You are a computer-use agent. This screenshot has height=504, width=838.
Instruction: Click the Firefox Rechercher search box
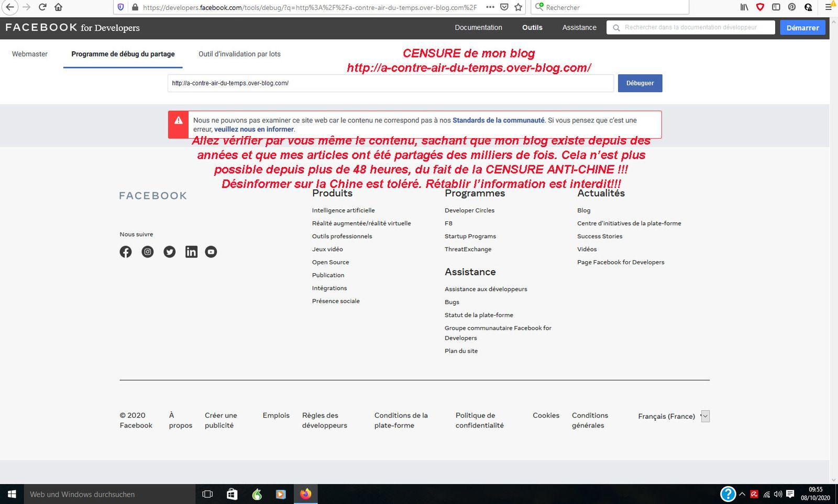point(610,7)
